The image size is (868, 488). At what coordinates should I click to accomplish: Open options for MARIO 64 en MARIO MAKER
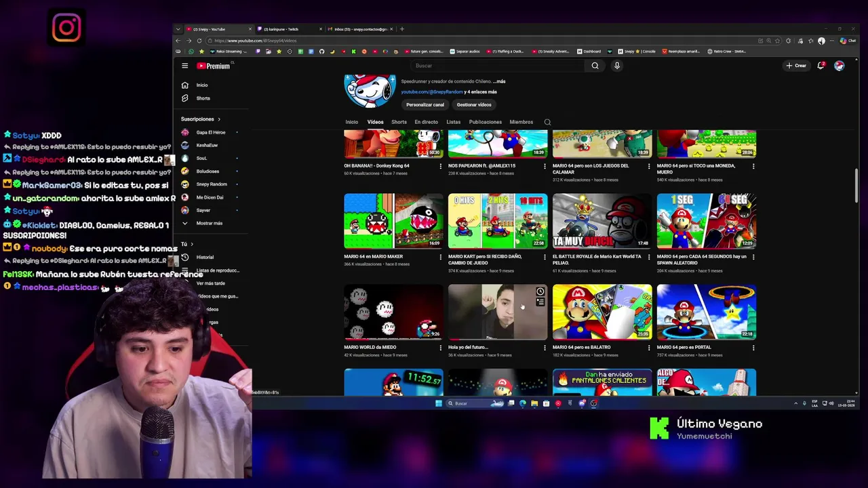pos(440,257)
